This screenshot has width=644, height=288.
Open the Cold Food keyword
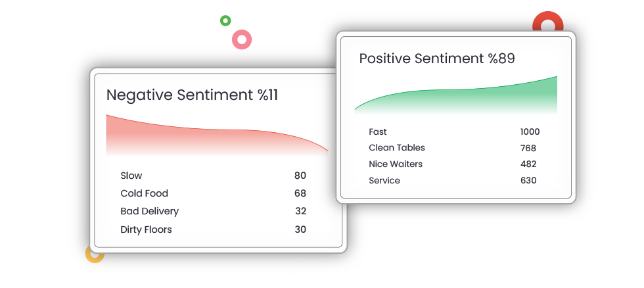coord(144,193)
